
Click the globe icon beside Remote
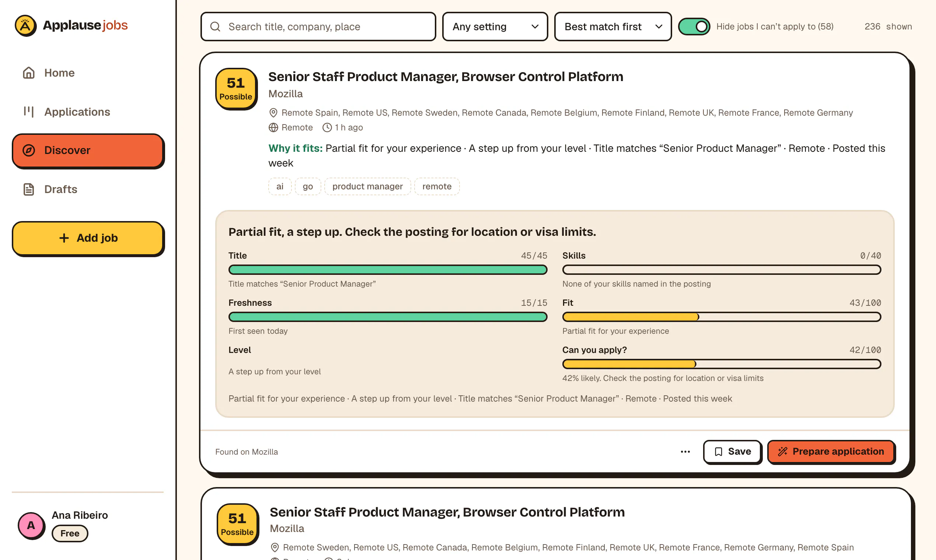(273, 127)
